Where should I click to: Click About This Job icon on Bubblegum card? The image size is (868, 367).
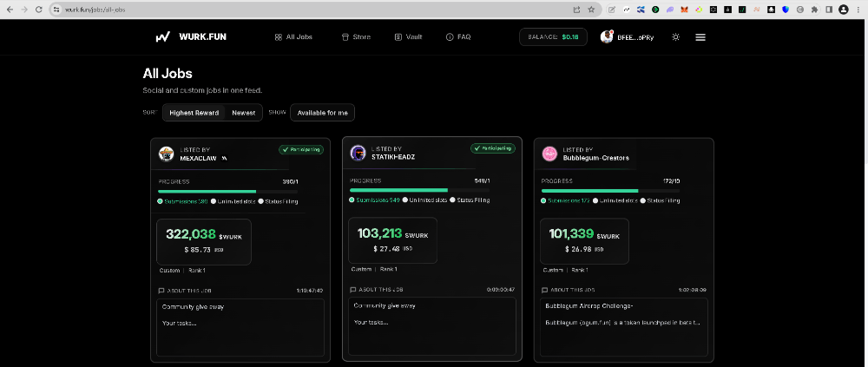click(x=544, y=290)
